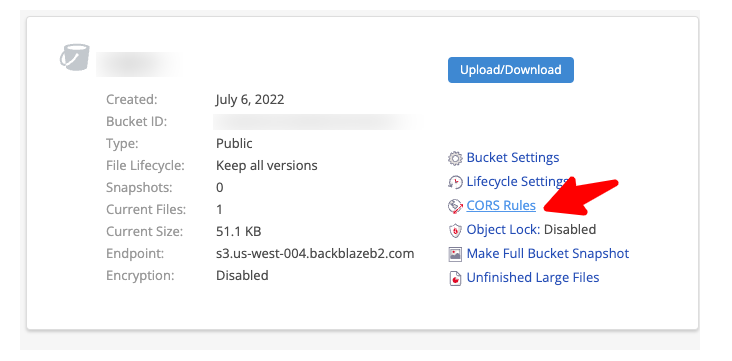Screen dimensions: 732x361
Task: Click the Unfinished Large Files document icon
Action: click(455, 278)
